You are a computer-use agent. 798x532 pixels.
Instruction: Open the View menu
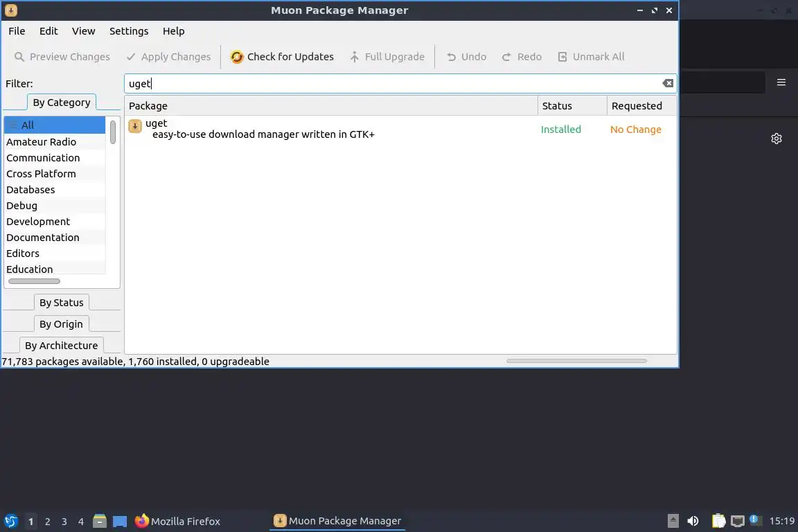(x=83, y=31)
